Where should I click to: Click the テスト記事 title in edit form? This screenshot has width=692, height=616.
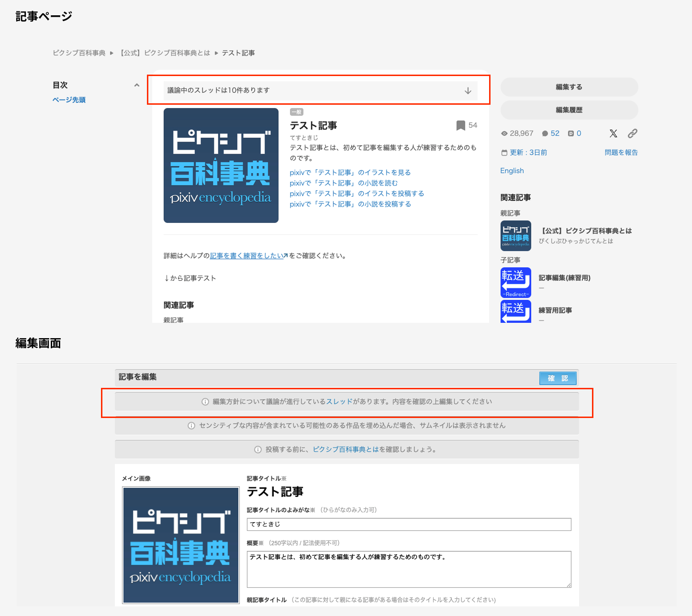(x=275, y=492)
